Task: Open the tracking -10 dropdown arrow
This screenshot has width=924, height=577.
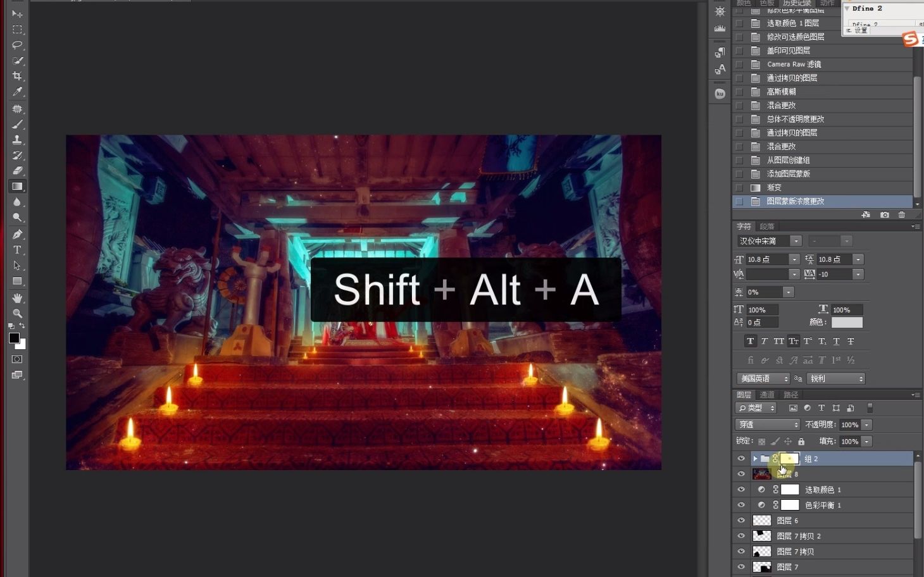Action: click(x=858, y=275)
